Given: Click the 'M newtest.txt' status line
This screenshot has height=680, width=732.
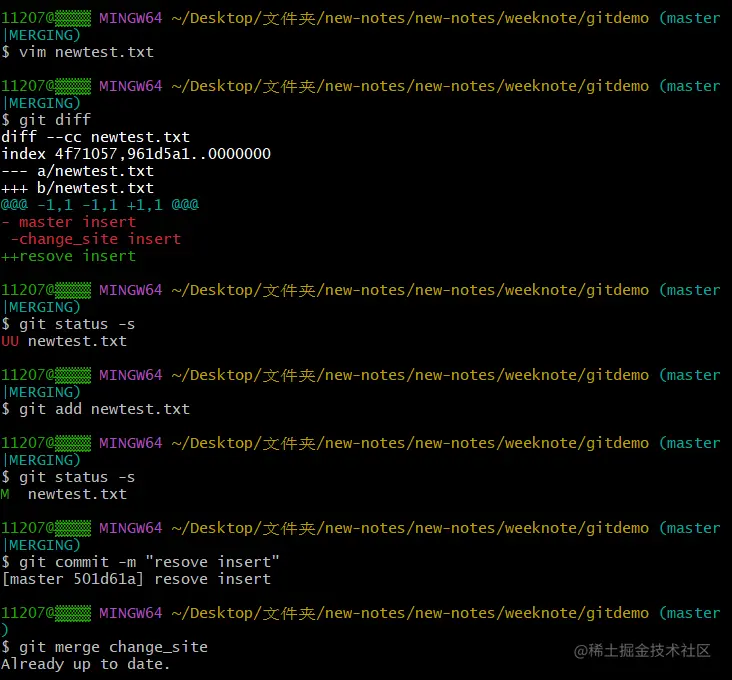Looking at the screenshot, I should point(64,494).
